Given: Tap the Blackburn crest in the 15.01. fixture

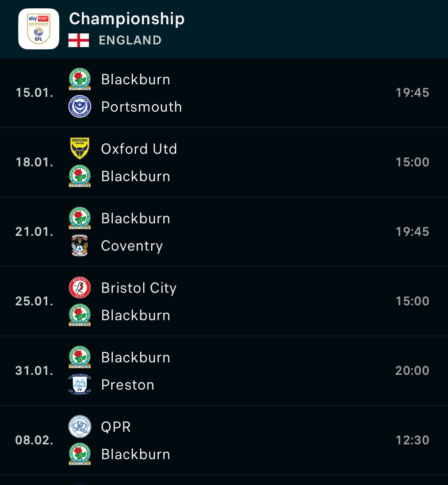Looking at the screenshot, I should [x=80, y=79].
